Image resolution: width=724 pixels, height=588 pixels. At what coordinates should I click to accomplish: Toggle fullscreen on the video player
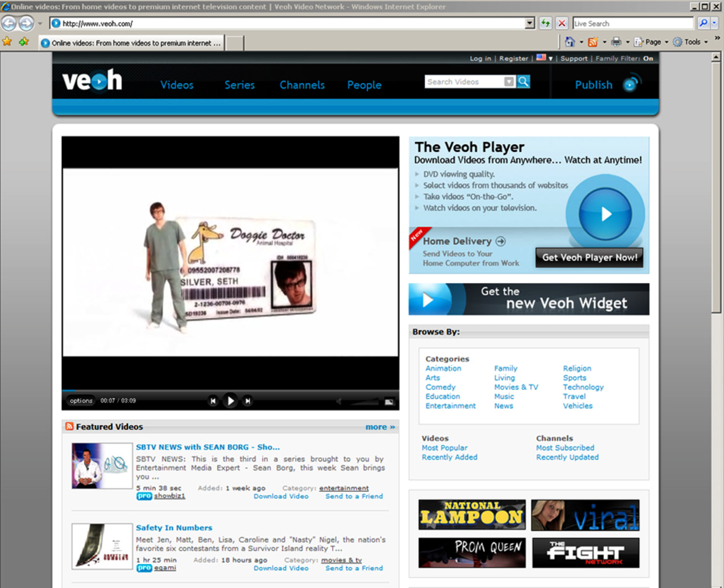(389, 402)
